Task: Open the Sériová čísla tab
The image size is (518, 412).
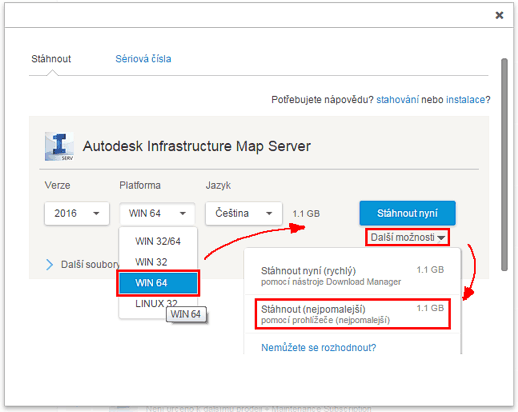Action: (143, 59)
